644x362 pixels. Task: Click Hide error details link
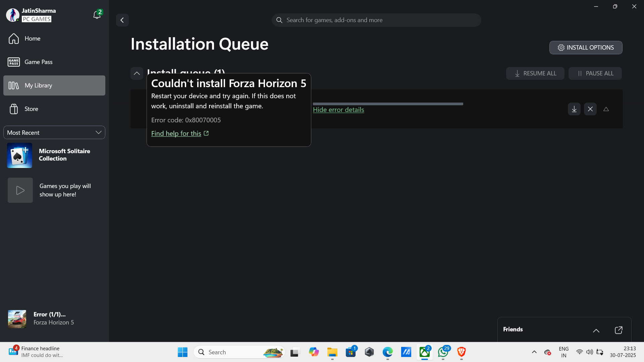coord(338,110)
